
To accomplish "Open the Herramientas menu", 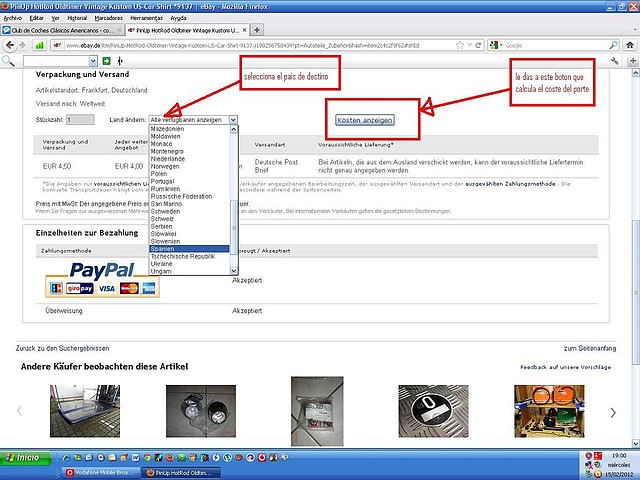I will [x=147, y=18].
